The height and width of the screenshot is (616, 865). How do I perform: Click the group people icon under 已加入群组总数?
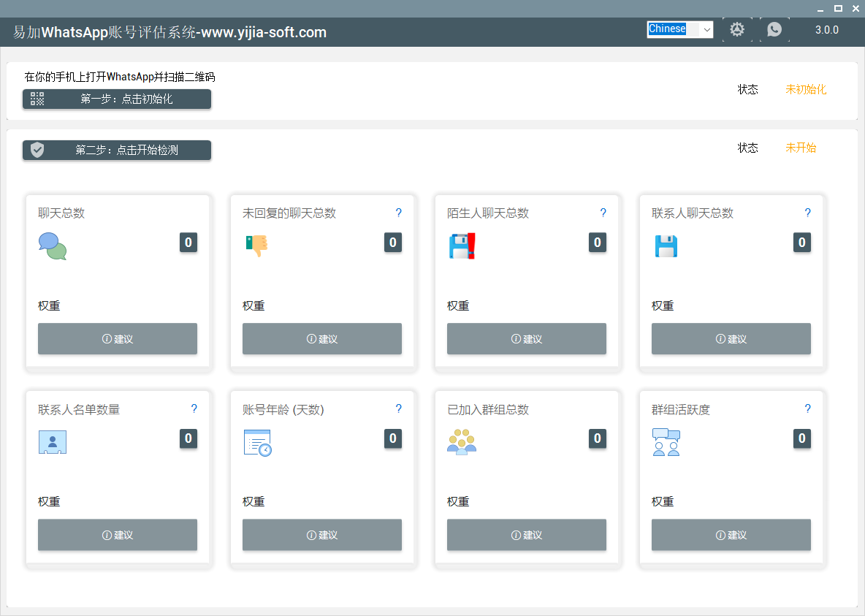(x=462, y=441)
